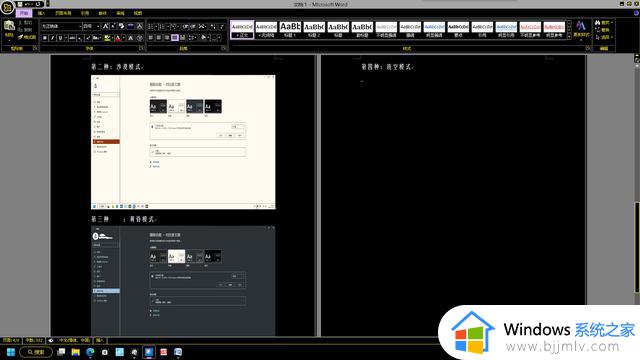
Task: Apply bullet list formatting
Action: point(151,27)
